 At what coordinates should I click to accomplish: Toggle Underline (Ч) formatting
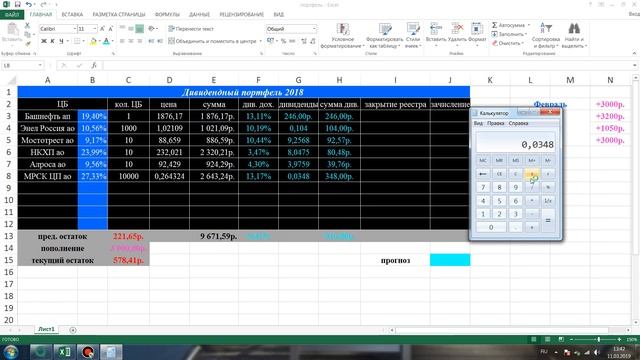[x=61, y=41]
